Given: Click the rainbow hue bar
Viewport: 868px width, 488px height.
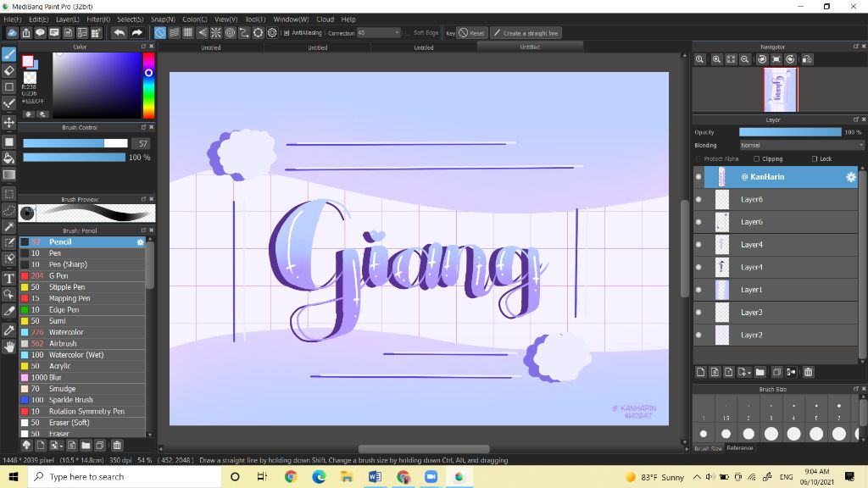Looking at the screenshot, I should [148, 86].
